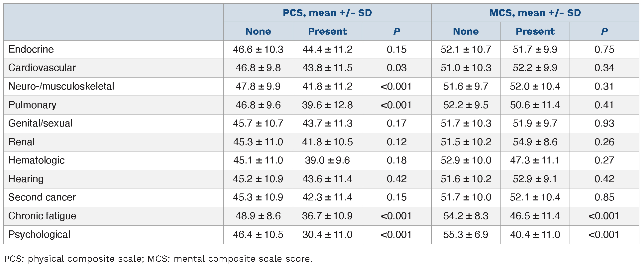644x267 pixels.
Task: Select the 30.4 ± 11.0 Psychological cell
Action: [x=327, y=235]
